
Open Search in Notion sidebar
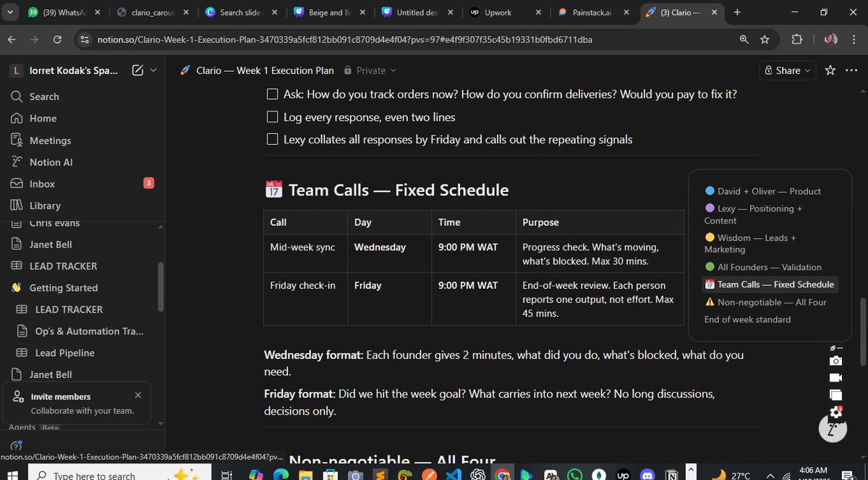(43, 96)
